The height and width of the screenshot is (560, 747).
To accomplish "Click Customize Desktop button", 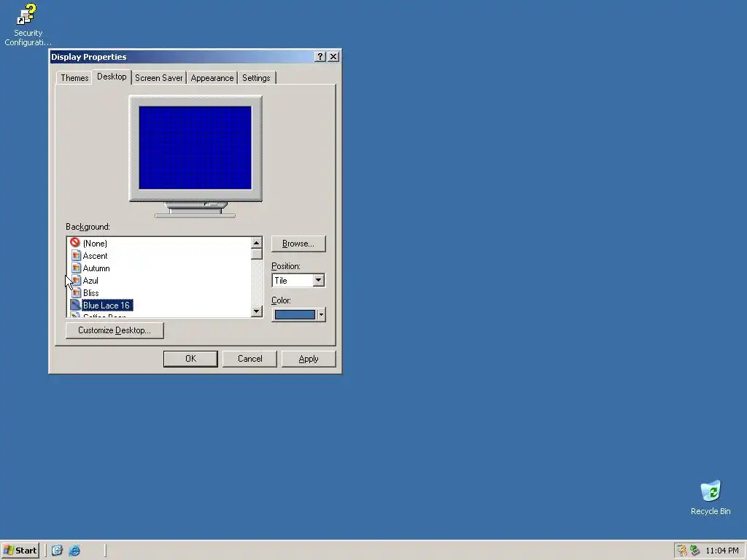I will (115, 330).
